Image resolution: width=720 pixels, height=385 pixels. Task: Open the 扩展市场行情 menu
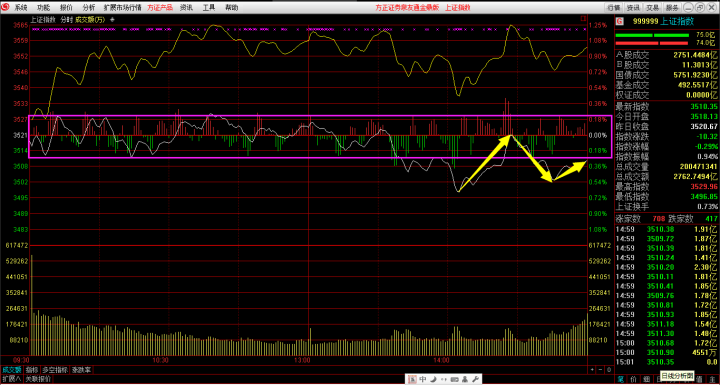coord(123,8)
